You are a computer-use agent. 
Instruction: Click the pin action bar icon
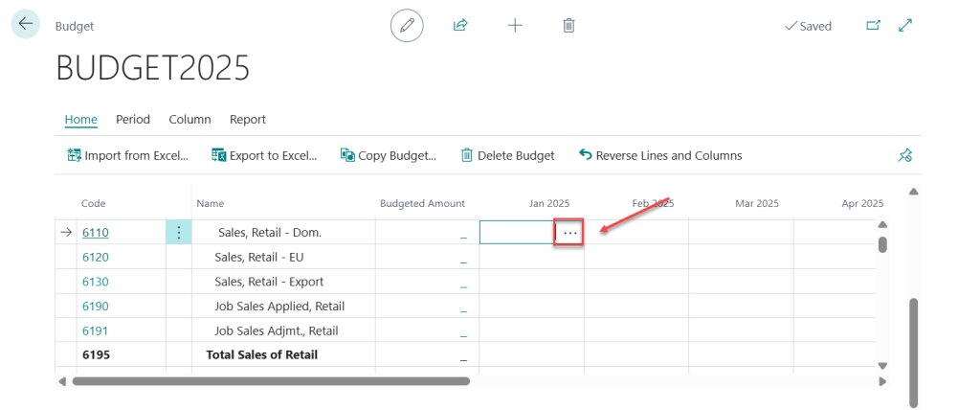point(905,155)
